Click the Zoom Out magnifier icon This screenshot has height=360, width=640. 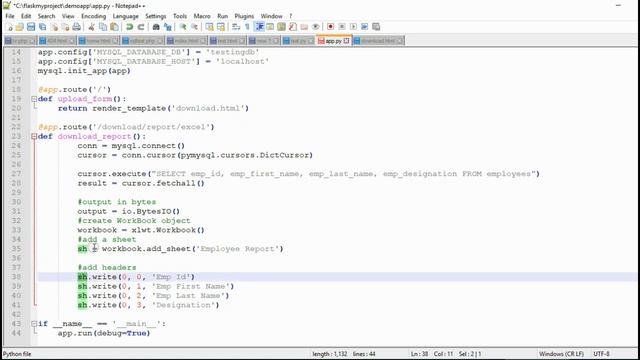194,27
